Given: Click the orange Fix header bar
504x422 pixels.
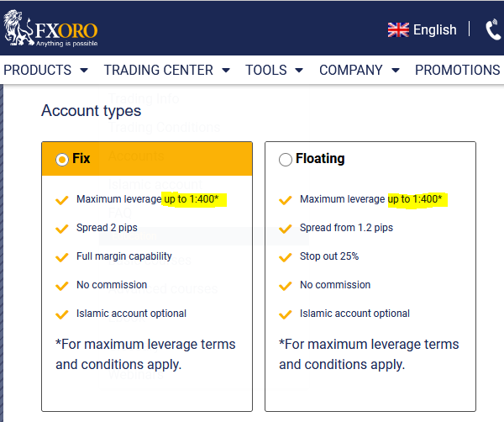Looking at the screenshot, I should (x=147, y=159).
